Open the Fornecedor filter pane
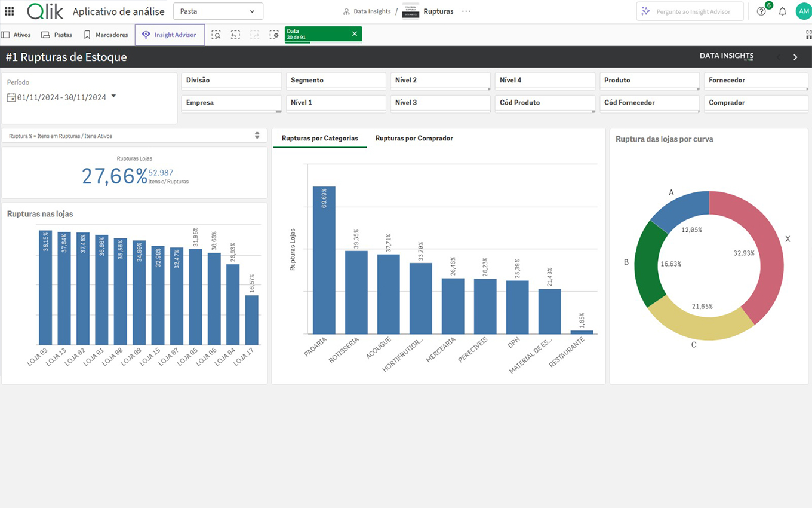The image size is (812, 508). click(x=755, y=81)
